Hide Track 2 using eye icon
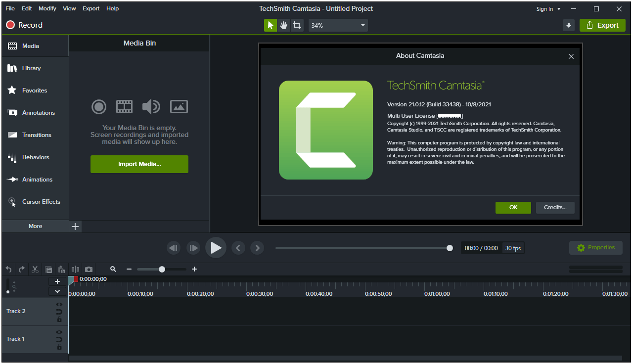Screen dimensions: 632x364 click(59, 304)
